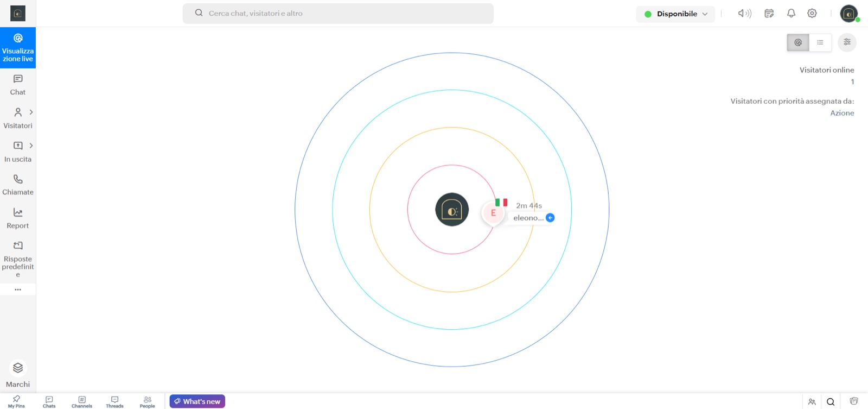
Task: Open the view filter settings sliders icon
Action: click(x=847, y=42)
